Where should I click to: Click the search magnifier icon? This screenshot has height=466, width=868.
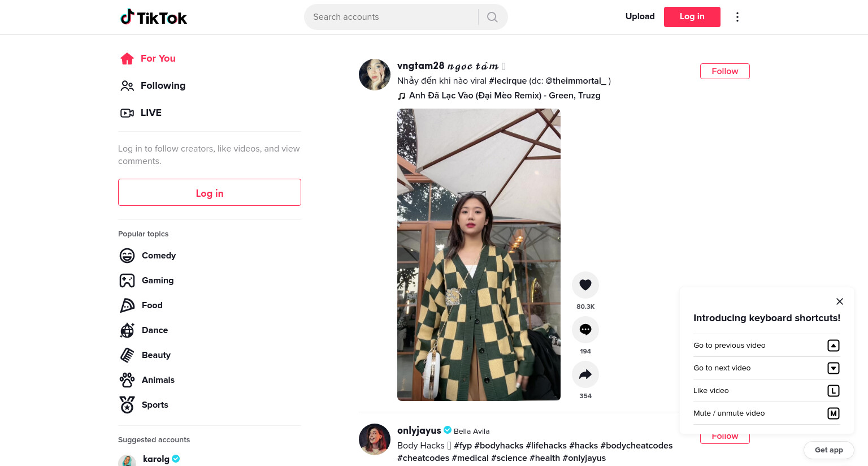tap(492, 17)
